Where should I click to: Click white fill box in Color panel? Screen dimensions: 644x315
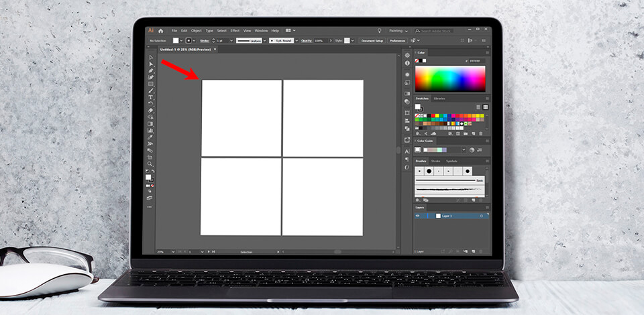point(424,61)
